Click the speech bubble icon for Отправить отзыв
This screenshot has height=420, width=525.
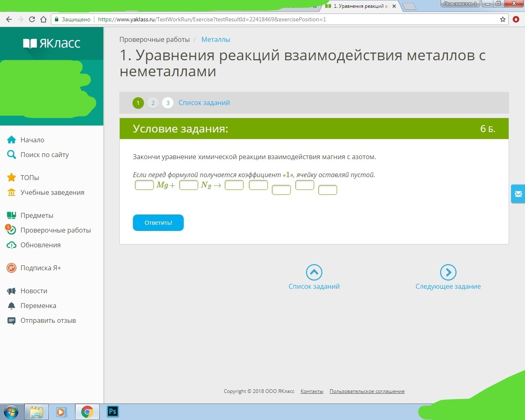(x=11, y=320)
